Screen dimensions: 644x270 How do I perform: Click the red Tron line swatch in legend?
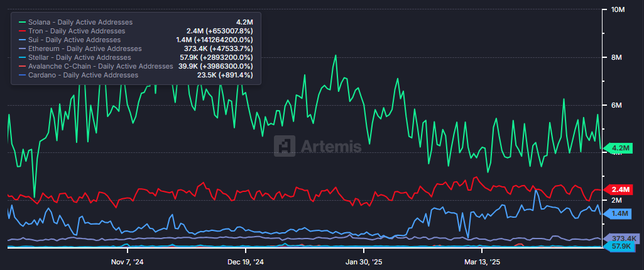21,31
